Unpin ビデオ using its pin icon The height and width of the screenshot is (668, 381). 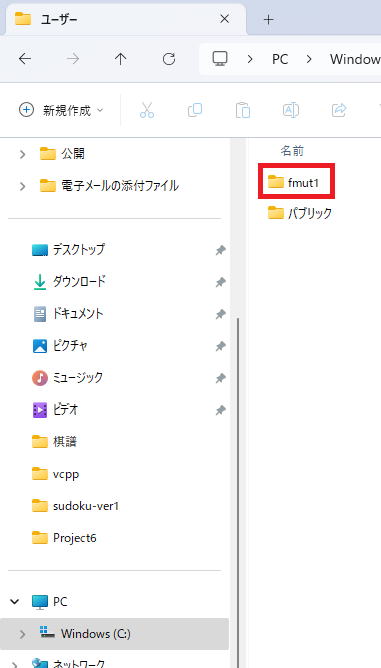tap(220, 410)
